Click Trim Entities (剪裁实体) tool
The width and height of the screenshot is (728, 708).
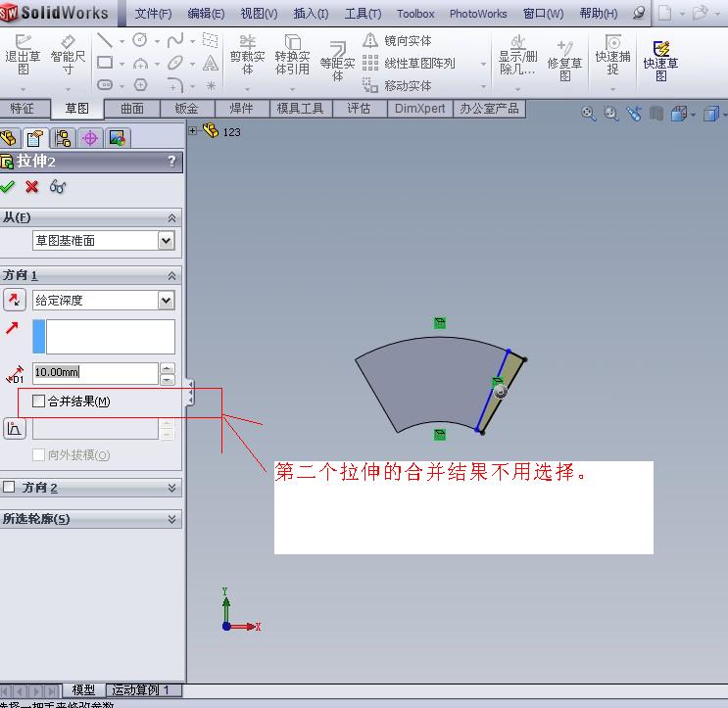pos(248,55)
